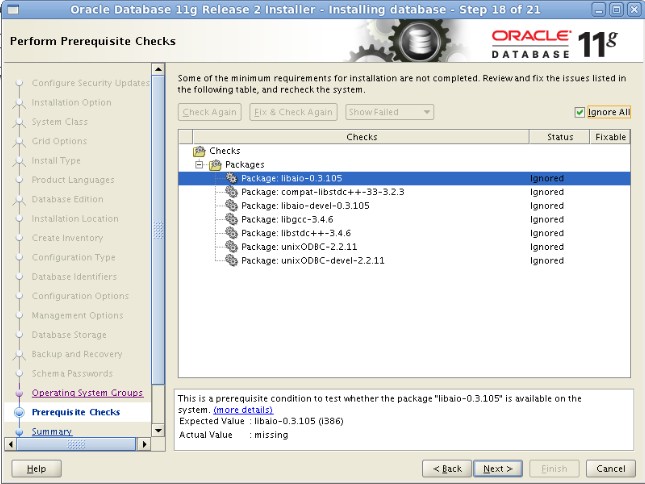Screen dimensions: 645x484
Task: Cancel the installation
Action: coord(610,469)
